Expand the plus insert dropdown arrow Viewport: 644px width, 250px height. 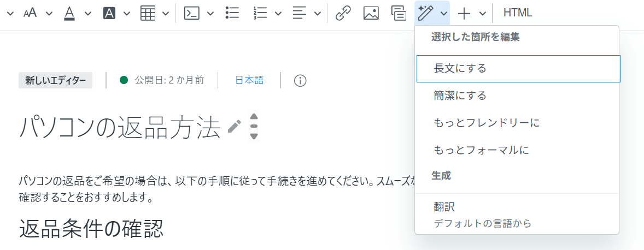(x=483, y=13)
